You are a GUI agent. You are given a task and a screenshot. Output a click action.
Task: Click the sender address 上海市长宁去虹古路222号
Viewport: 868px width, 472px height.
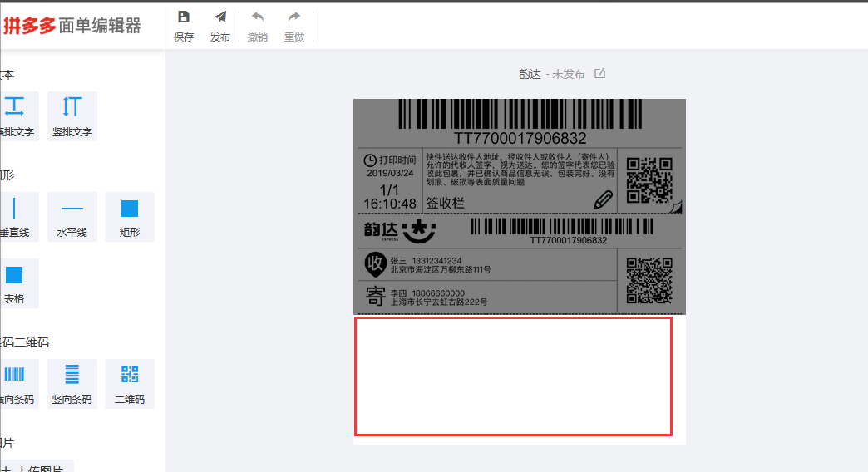pyautogui.click(x=439, y=302)
